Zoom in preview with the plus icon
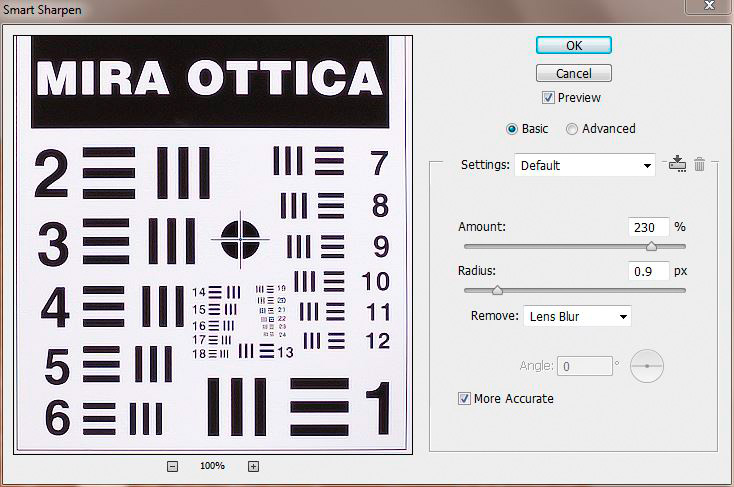The height and width of the screenshot is (487, 734). click(253, 466)
